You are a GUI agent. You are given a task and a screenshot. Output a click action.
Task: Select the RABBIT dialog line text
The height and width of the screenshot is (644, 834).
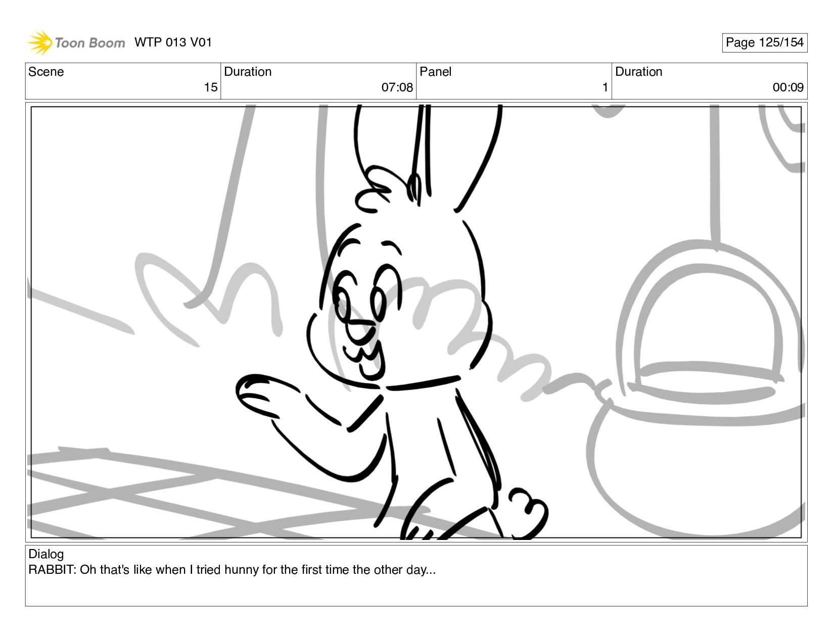click(x=232, y=570)
